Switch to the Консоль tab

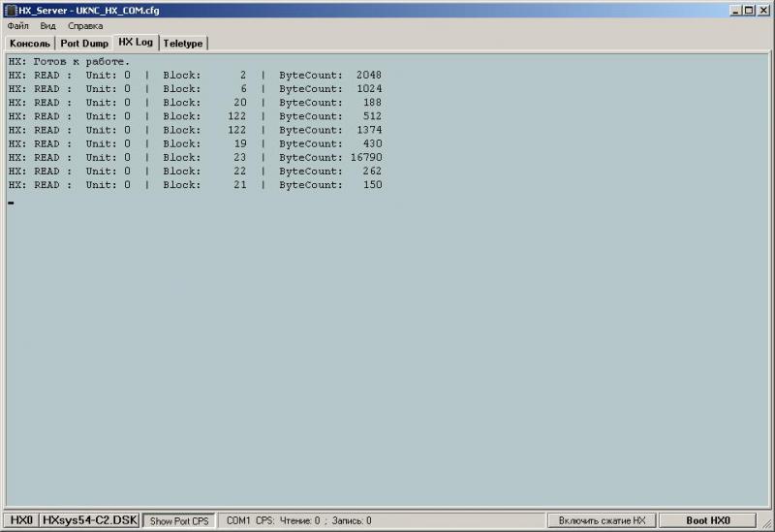click(x=30, y=44)
